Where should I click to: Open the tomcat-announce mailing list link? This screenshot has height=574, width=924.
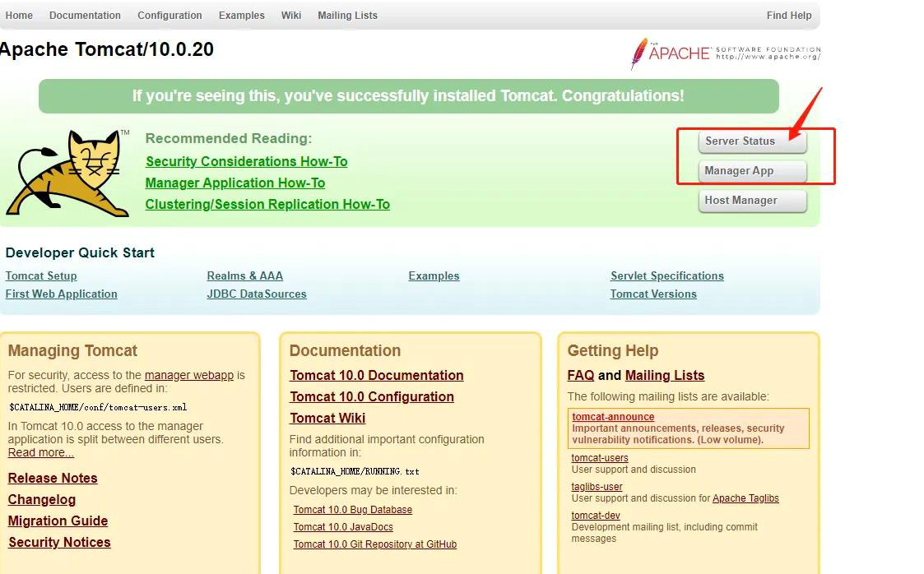(613, 417)
